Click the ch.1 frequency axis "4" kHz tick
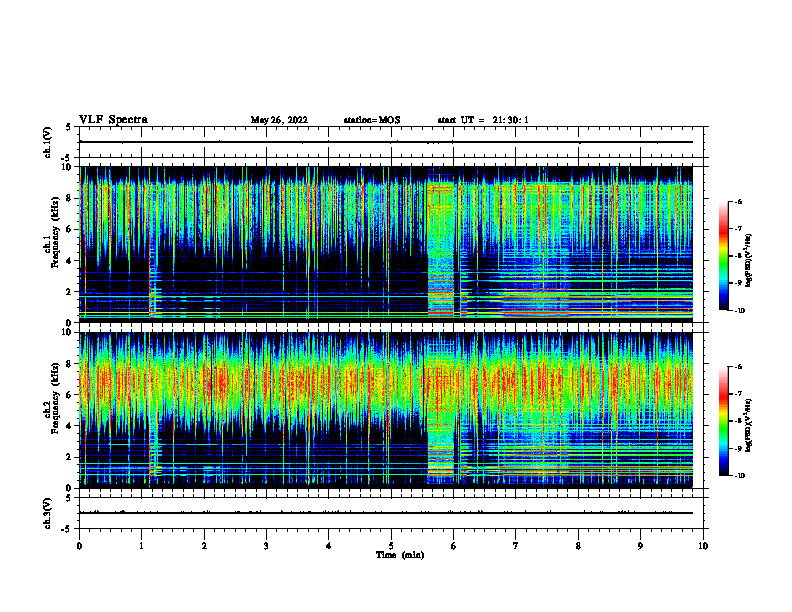 [x=70, y=261]
